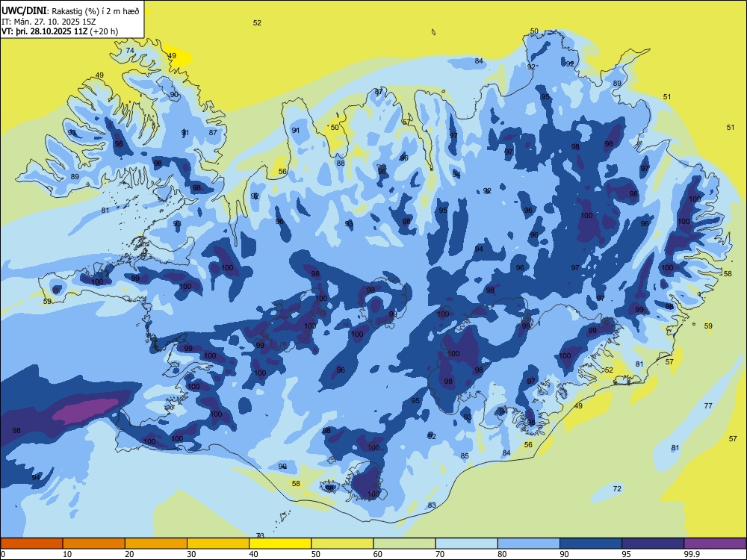The width and height of the screenshot is (747, 560).
Task: Click the map value '88' in the north
Action: 341,163
